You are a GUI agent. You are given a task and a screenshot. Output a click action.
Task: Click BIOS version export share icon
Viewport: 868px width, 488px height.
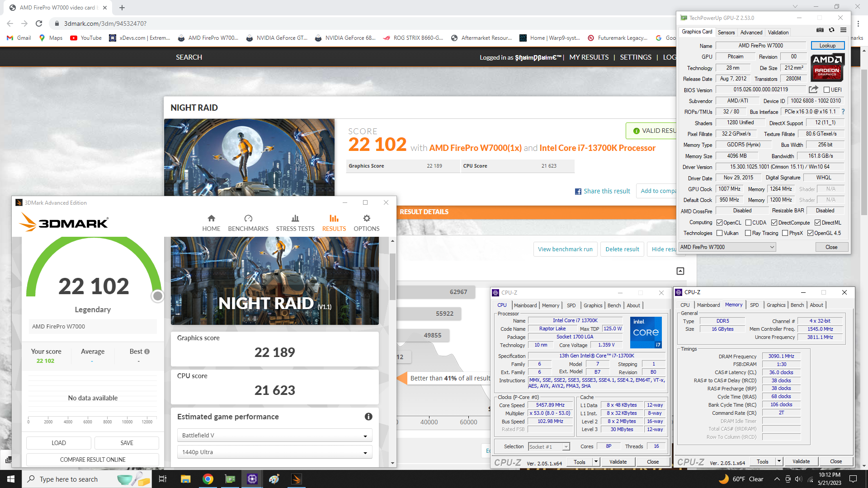pyautogui.click(x=813, y=89)
